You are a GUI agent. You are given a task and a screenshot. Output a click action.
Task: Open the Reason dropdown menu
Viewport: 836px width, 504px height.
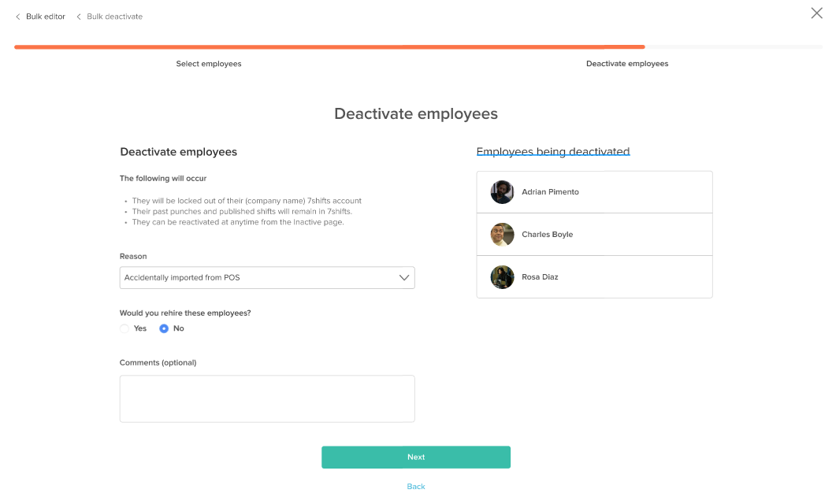point(267,277)
